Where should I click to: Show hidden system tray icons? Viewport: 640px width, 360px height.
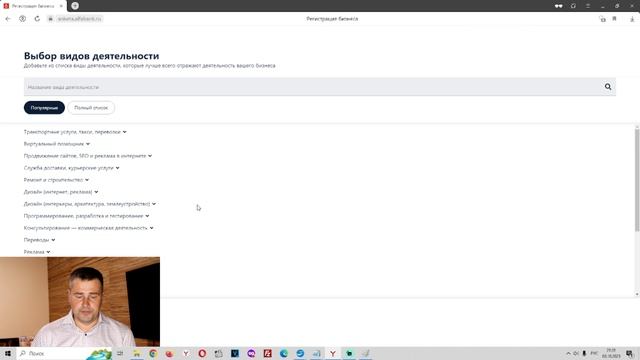click(x=568, y=353)
